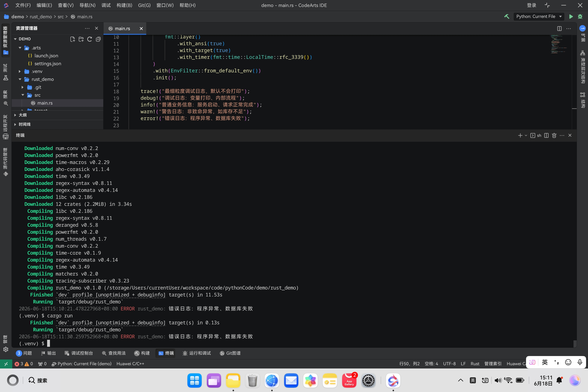Click the Rust language mode in status bar

point(475,364)
